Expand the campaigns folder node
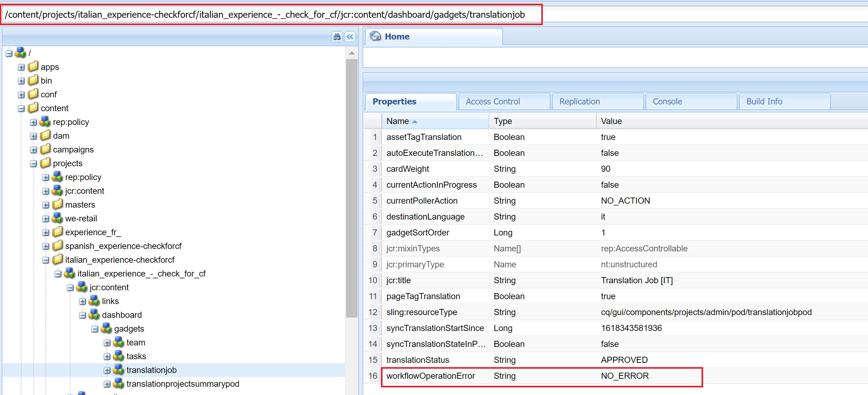868x395 pixels. pos(33,150)
